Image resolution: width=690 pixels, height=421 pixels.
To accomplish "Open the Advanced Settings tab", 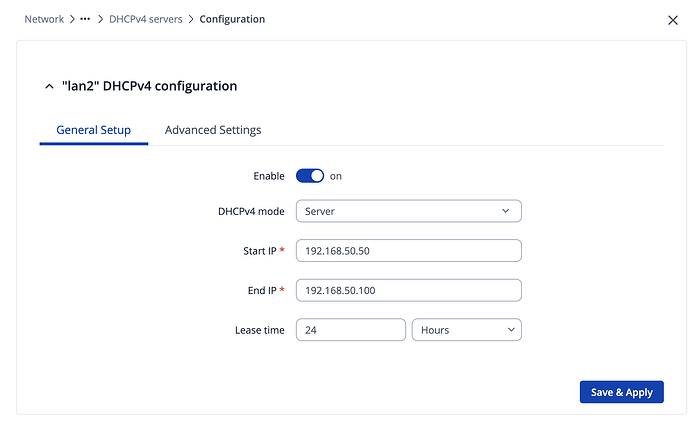I will click(213, 130).
